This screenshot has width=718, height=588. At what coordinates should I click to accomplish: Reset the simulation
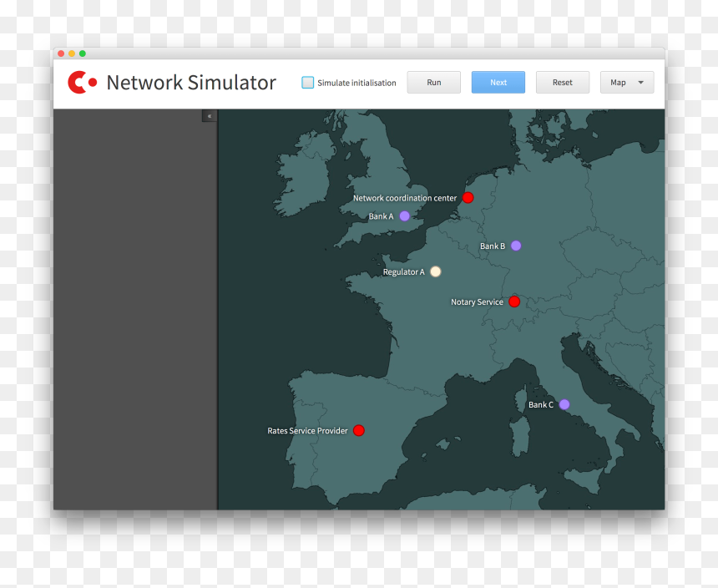(563, 83)
